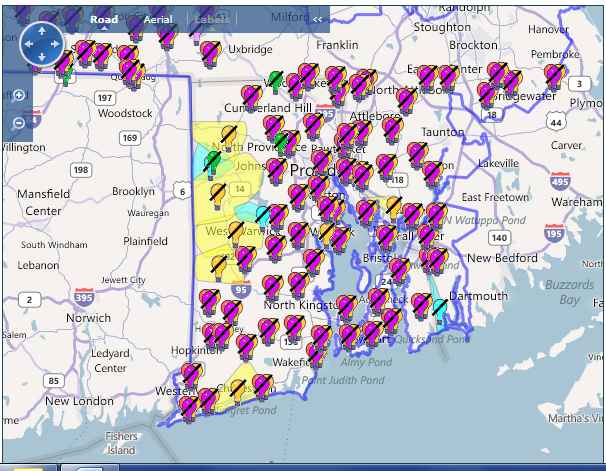Select pink bulb above Cumberland Hill label
Screen dimensions: 606x471
pos(252,97)
